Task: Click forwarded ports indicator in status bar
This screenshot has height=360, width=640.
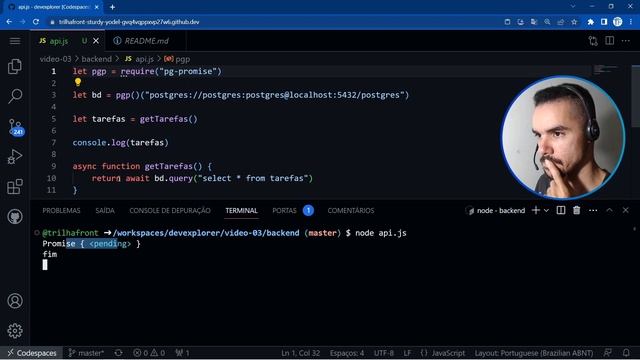Action: [182, 353]
